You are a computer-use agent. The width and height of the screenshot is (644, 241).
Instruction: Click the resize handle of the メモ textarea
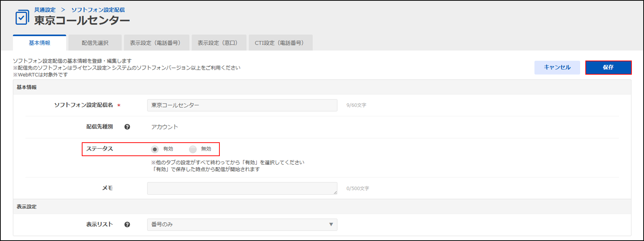tap(335, 192)
